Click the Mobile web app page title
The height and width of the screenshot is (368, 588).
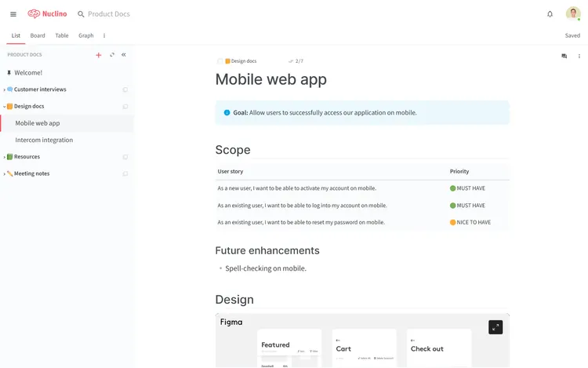pos(270,79)
